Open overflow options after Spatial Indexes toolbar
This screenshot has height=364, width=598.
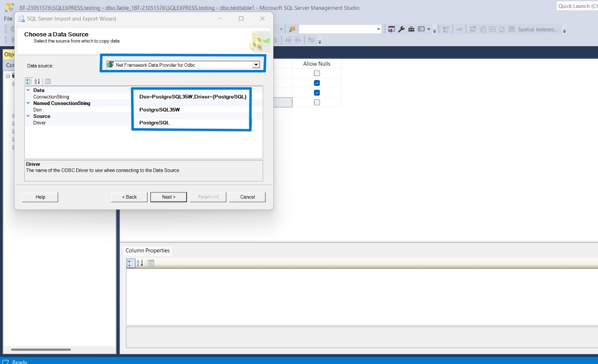click(564, 31)
